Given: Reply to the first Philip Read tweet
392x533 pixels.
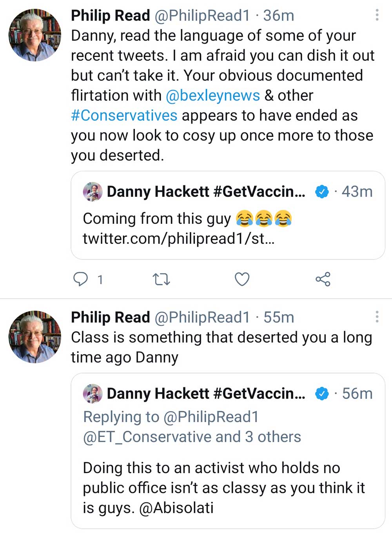Looking at the screenshot, I should [x=81, y=279].
